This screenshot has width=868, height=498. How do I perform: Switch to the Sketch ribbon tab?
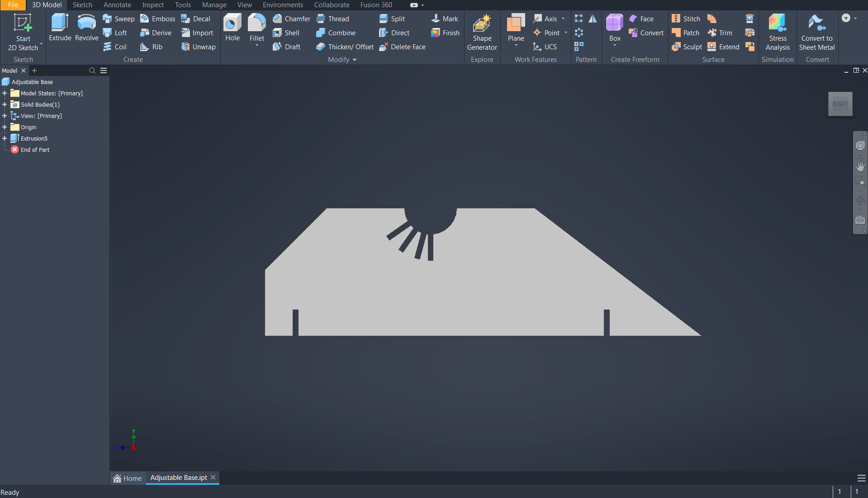click(x=82, y=5)
